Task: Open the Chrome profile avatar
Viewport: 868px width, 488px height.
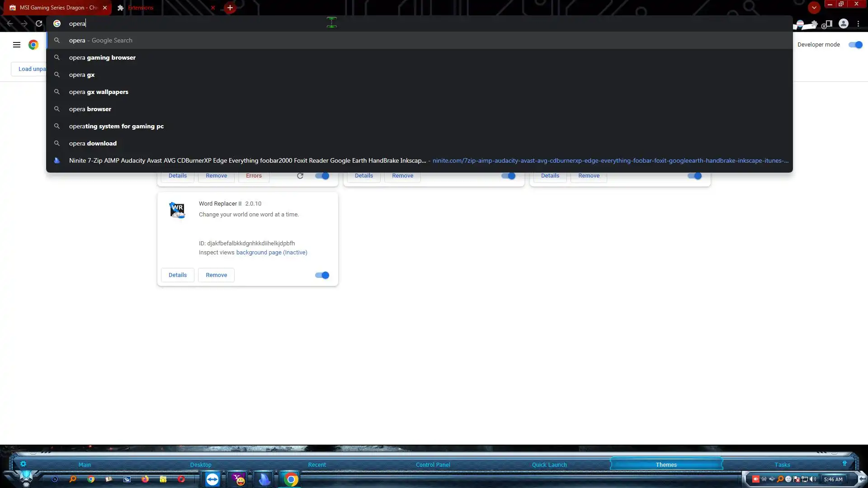Action: (843, 23)
